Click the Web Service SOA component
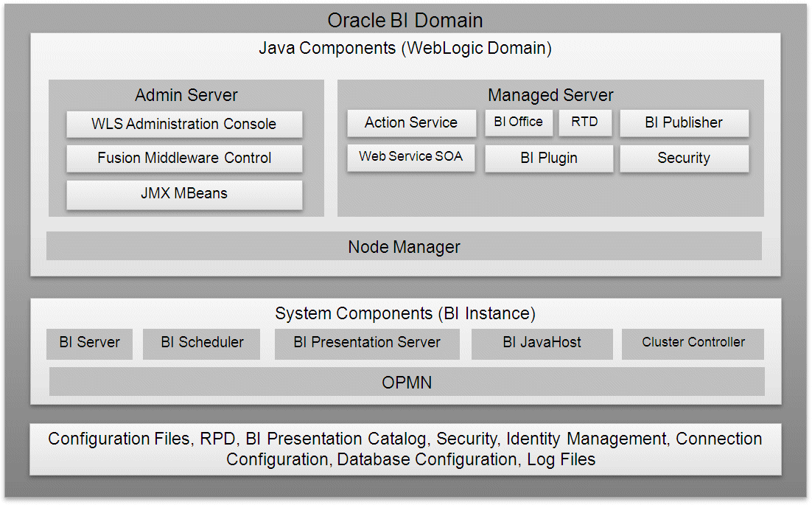812x505 pixels. tap(411, 158)
